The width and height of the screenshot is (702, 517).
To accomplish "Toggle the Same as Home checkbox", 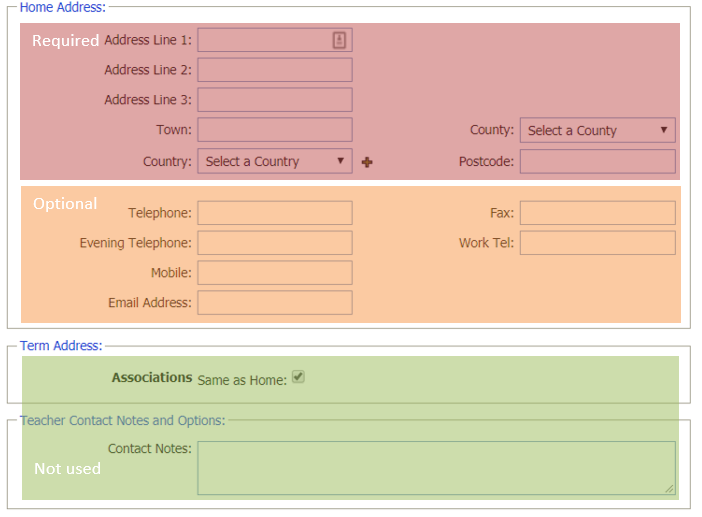I will tap(298, 378).
